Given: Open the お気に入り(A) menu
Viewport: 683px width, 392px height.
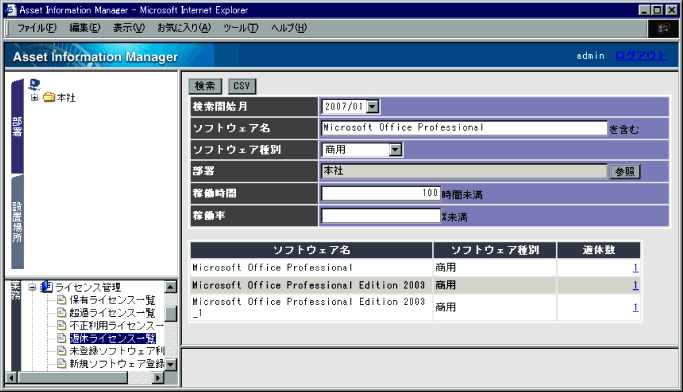Looking at the screenshot, I should click(x=184, y=28).
